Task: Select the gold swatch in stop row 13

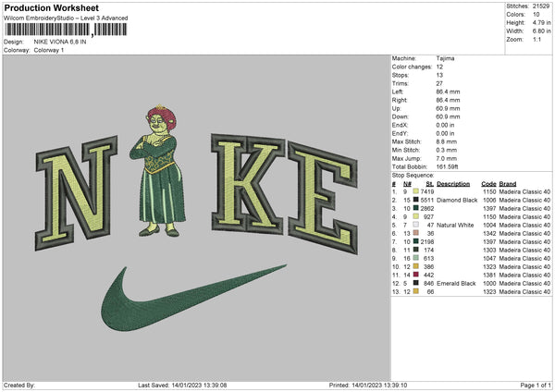Action: 416,291
